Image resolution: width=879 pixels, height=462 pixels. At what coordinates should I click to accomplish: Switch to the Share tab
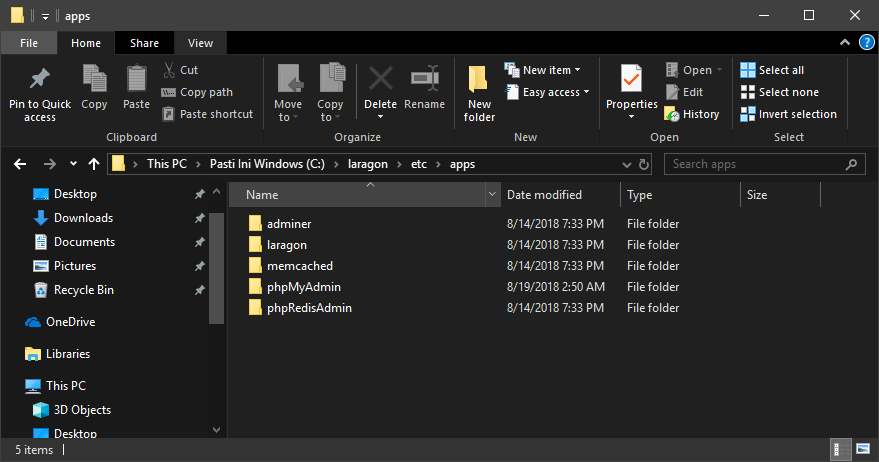(144, 43)
